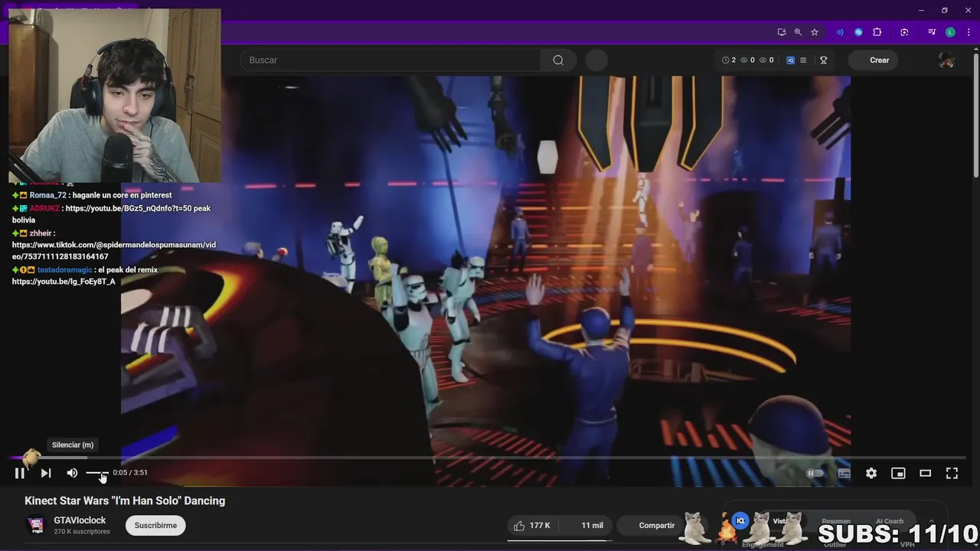The width and height of the screenshot is (980, 551).
Task: Switch to miniplayer mode
Action: point(898,473)
